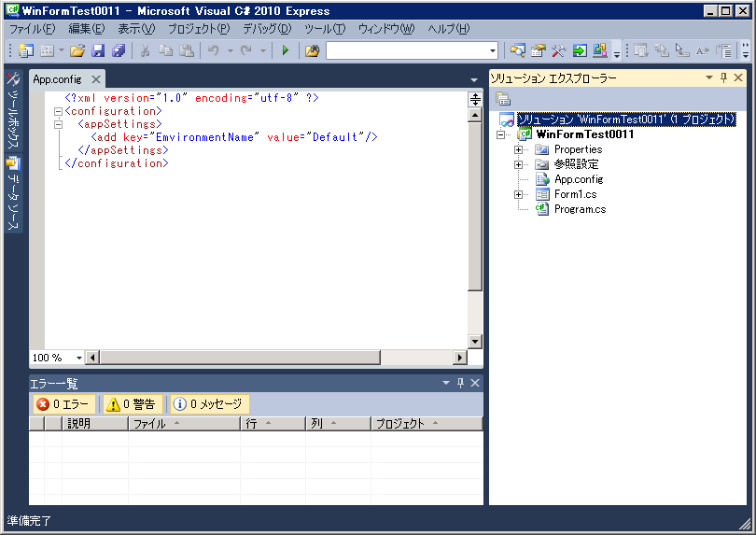Toggle the 0 エラー filter button
756x535 pixels.
click(x=64, y=403)
